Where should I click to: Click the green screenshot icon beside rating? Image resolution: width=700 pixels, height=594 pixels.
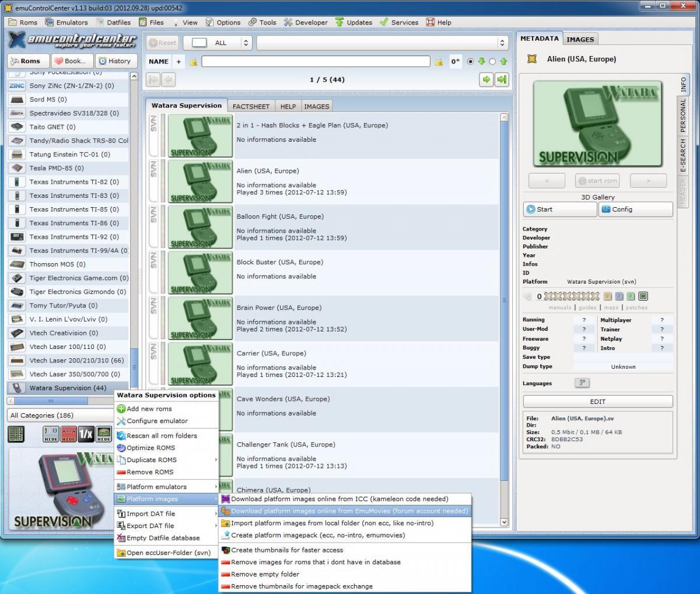tap(643, 296)
